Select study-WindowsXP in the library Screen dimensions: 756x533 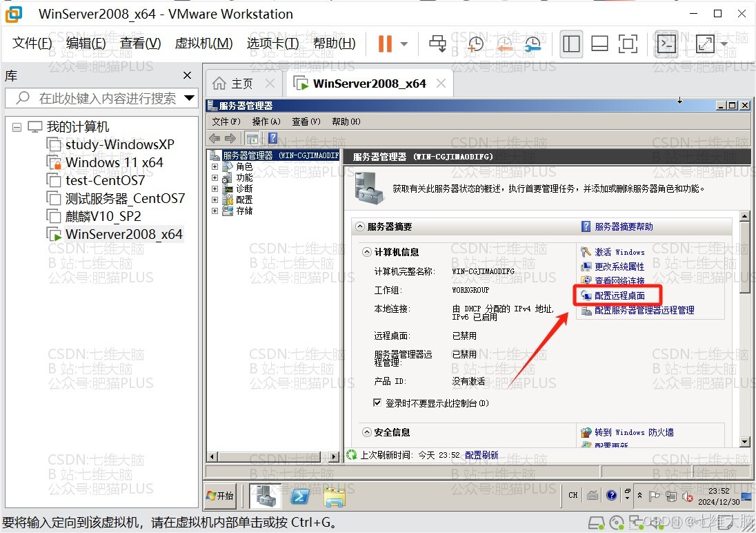click(119, 144)
